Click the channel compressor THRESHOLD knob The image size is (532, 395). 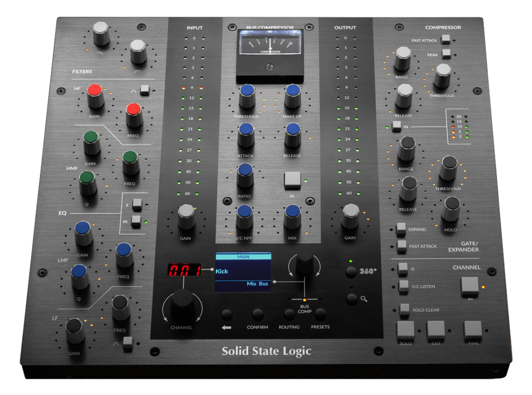click(443, 75)
